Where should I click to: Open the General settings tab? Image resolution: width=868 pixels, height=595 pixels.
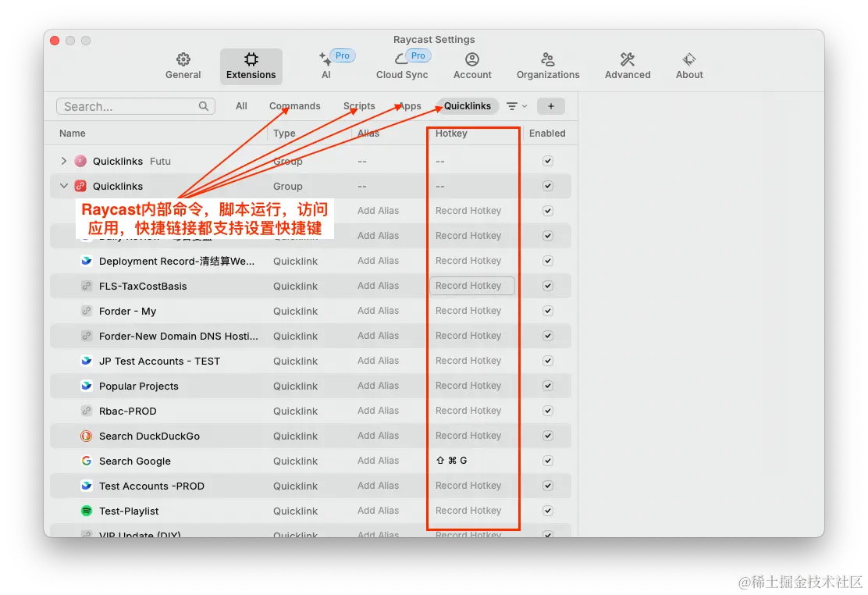[x=183, y=66]
